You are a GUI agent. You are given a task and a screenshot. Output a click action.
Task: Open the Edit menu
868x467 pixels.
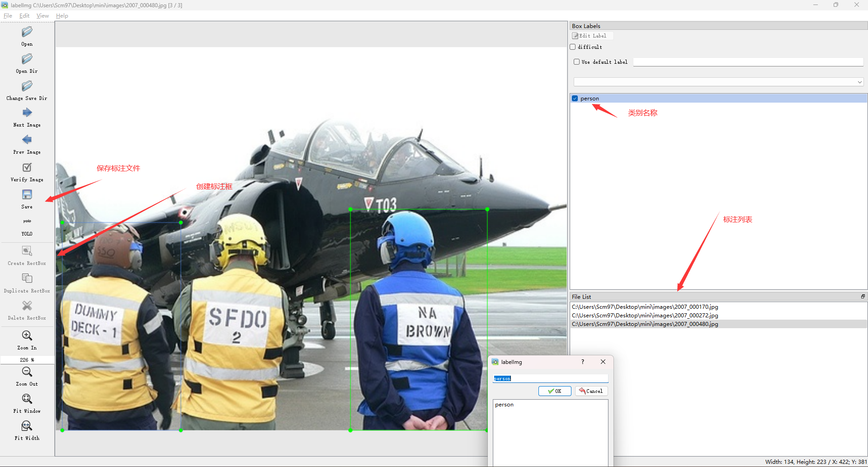[x=24, y=16]
